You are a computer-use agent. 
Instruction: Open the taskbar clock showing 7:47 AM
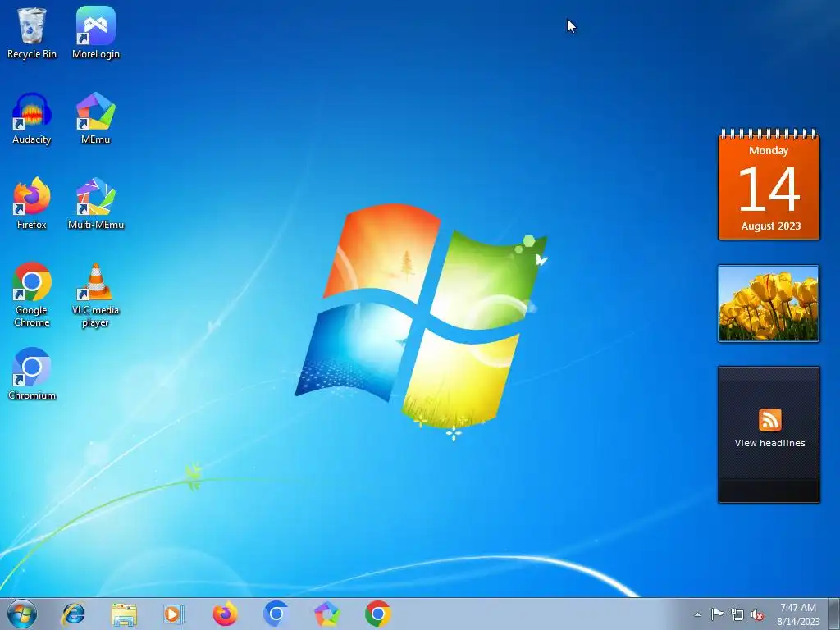coord(798,614)
